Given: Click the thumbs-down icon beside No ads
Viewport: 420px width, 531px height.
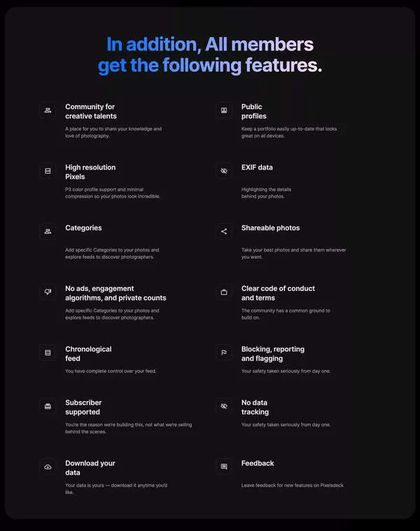Looking at the screenshot, I should click(48, 292).
